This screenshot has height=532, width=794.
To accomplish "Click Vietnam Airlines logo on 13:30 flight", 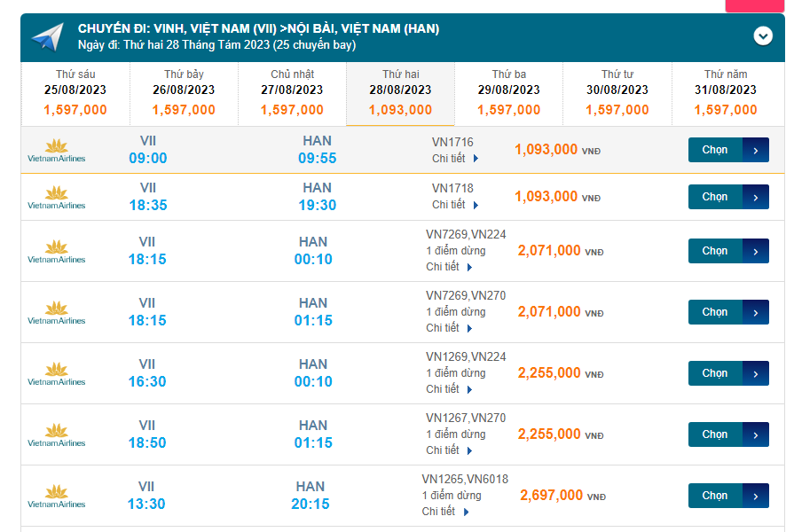I will point(57,497).
